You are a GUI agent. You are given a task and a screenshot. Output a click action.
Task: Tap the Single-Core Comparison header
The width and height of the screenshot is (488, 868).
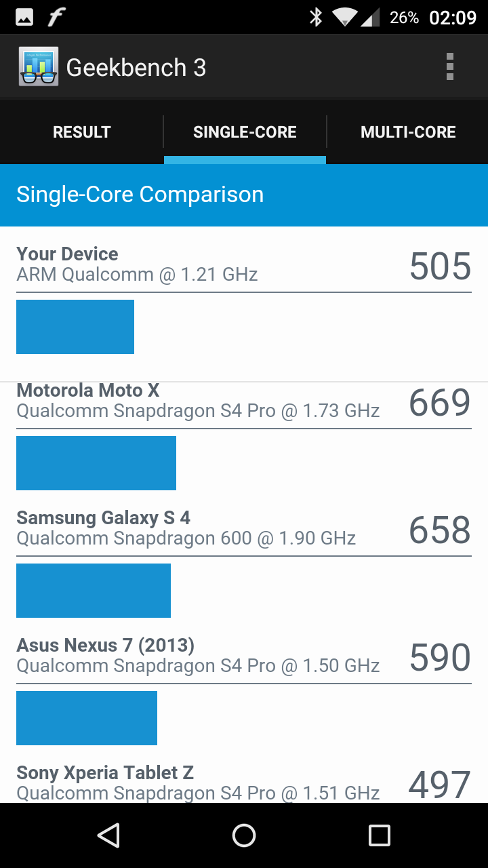[x=140, y=195]
